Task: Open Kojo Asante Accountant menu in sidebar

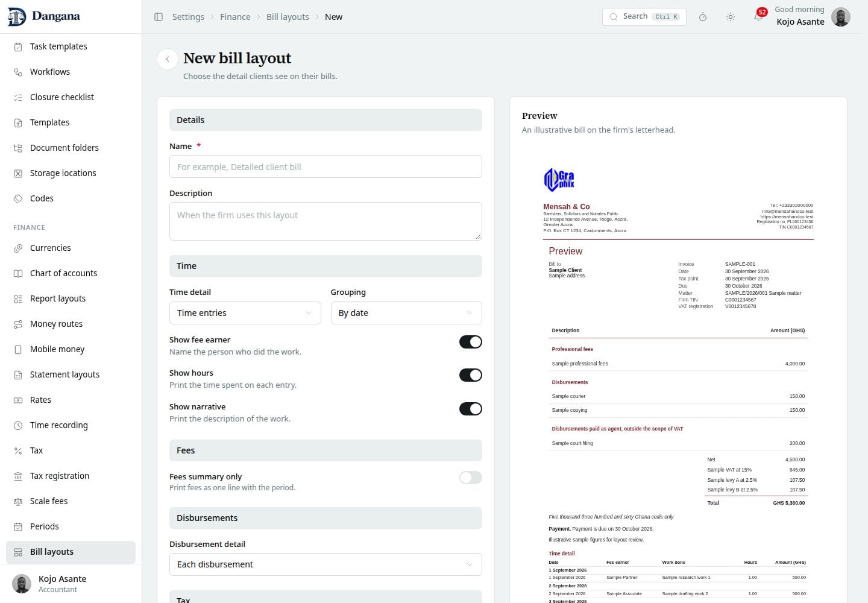Action: [x=71, y=584]
